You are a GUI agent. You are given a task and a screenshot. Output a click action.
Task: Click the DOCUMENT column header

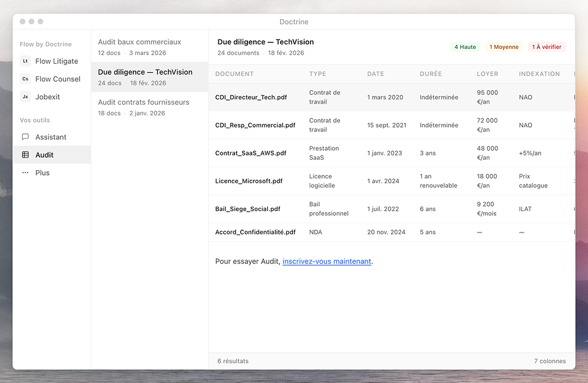click(234, 74)
